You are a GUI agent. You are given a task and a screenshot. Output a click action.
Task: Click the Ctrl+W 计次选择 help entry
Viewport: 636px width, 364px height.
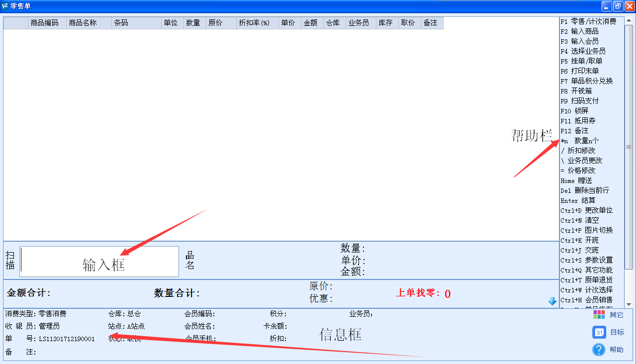coord(586,290)
